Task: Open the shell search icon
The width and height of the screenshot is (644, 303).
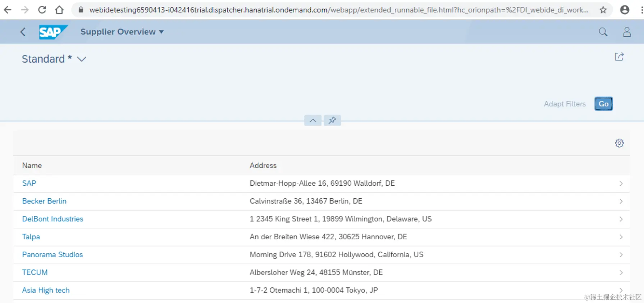Action: coord(603,32)
